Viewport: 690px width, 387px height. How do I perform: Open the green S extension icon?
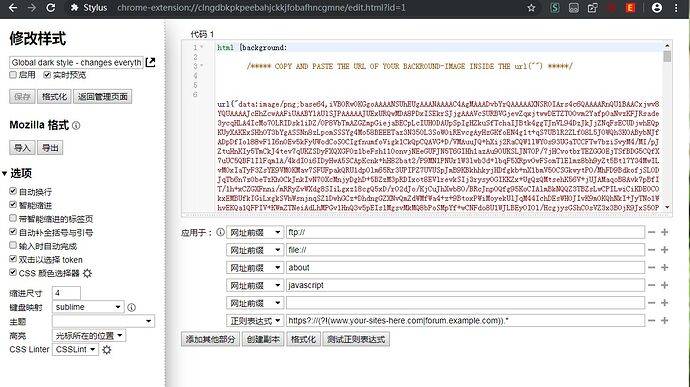(x=554, y=7)
